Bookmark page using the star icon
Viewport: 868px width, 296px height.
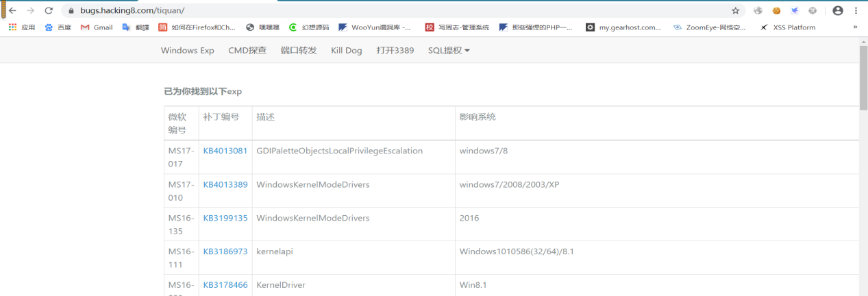(x=735, y=11)
